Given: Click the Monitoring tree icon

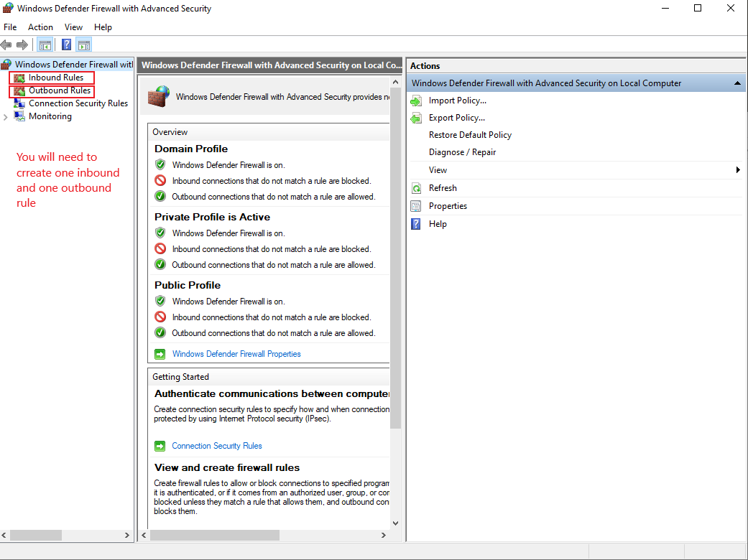Looking at the screenshot, I should click(19, 116).
